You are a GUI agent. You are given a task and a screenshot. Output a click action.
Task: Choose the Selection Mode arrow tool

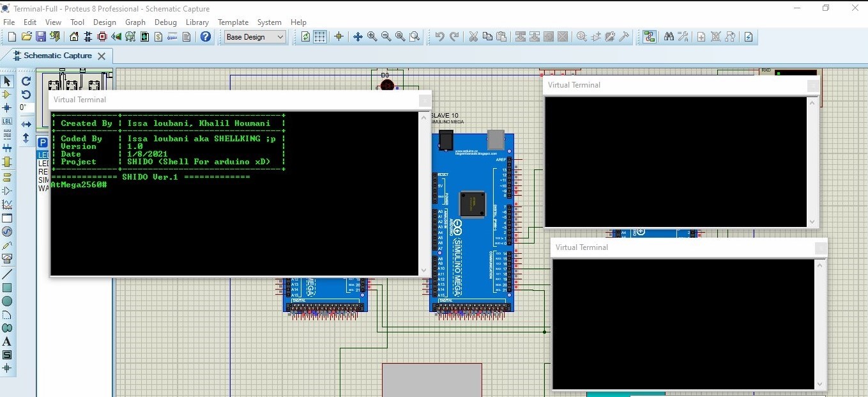coord(7,81)
